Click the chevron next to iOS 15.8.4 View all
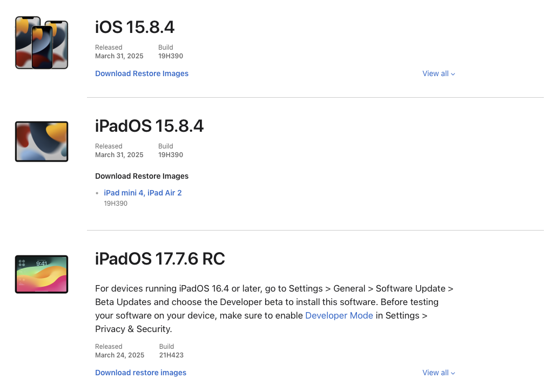This screenshot has width=552, height=392. coord(453,73)
